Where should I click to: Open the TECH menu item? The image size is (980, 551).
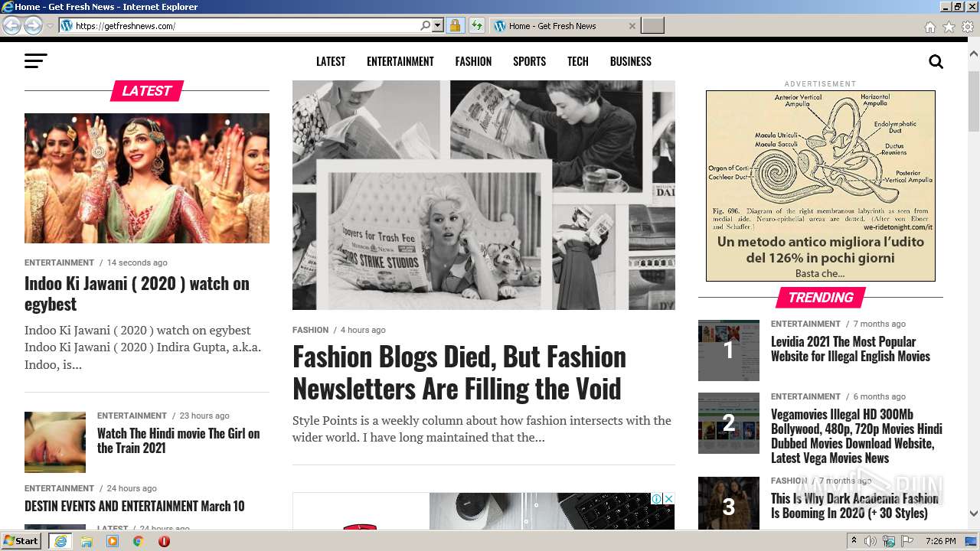coord(578,61)
